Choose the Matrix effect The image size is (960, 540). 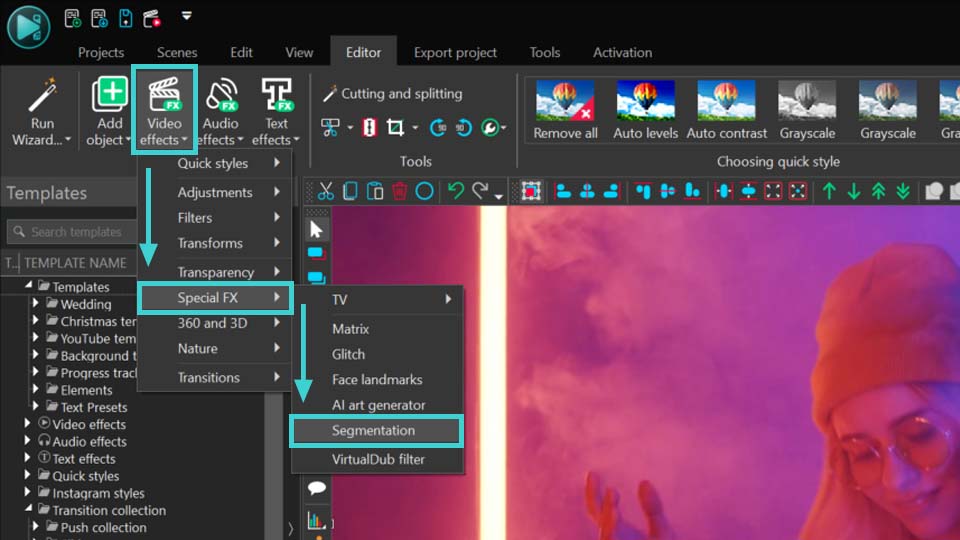378,329
